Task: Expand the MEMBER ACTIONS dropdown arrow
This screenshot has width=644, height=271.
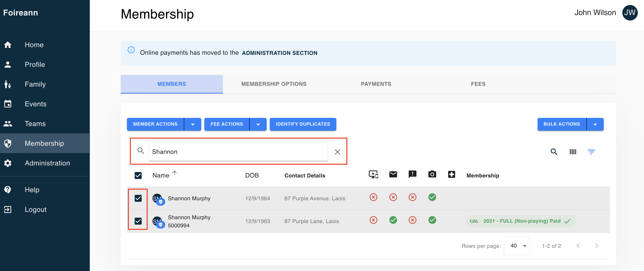Action: point(193,124)
